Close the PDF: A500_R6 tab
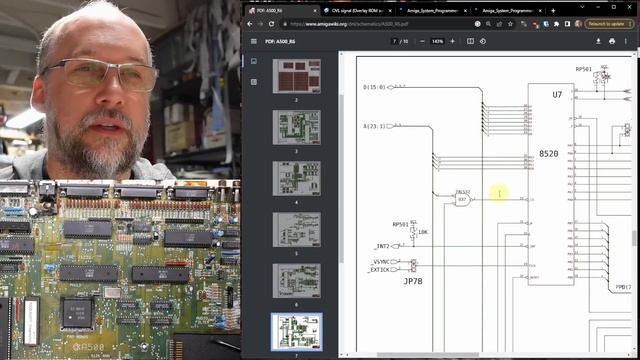640x360 pixels. pyautogui.click(x=315, y=11)
